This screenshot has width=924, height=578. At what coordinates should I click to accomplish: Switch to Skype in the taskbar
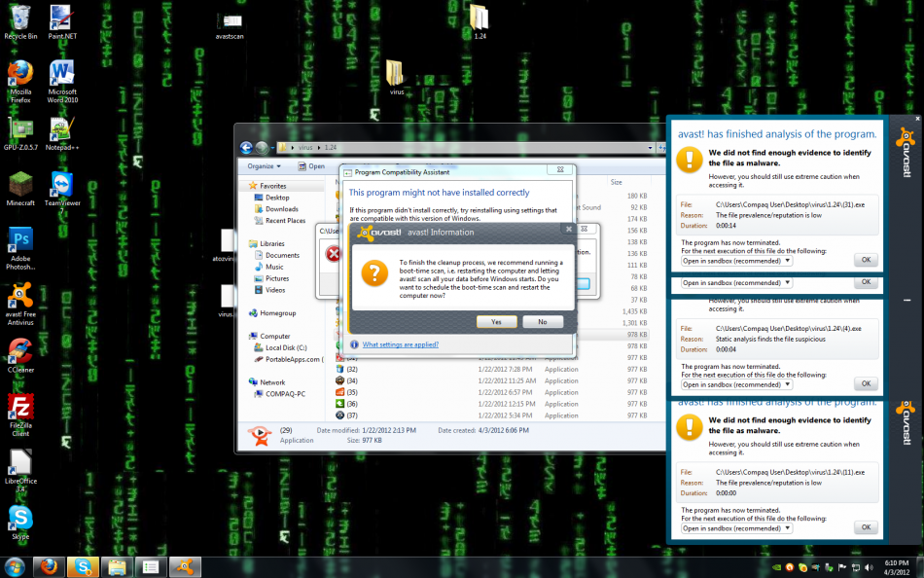pos(83,567)
